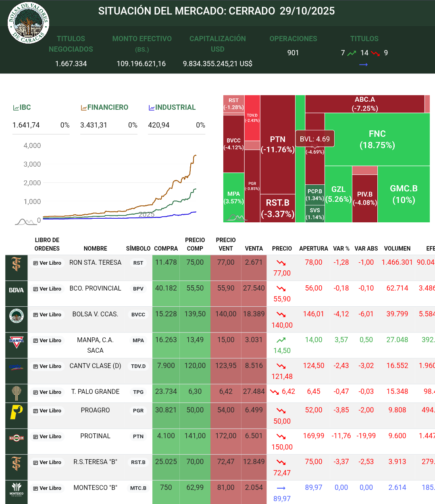The width and height of the screenshot is (435, 504).
Task: Sort by the NOMBRE column header
Action: coord(96,249)
